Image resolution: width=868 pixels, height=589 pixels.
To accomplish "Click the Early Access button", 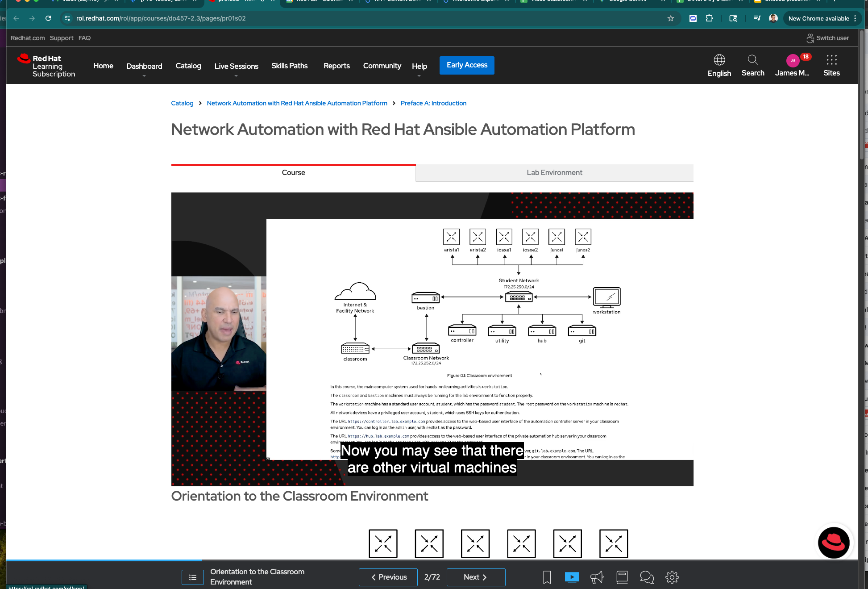I will pos(467,65).
